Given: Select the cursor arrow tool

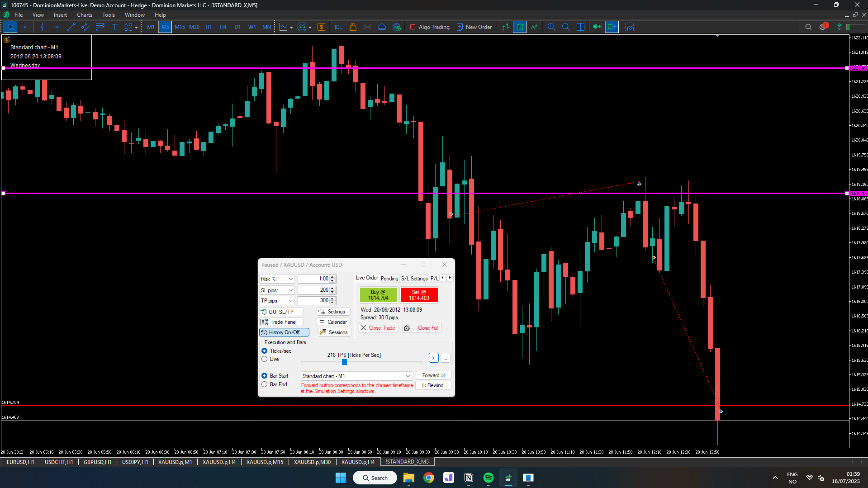Looking at the screenshot, I should pyautogui.click(x=10, y=27).
